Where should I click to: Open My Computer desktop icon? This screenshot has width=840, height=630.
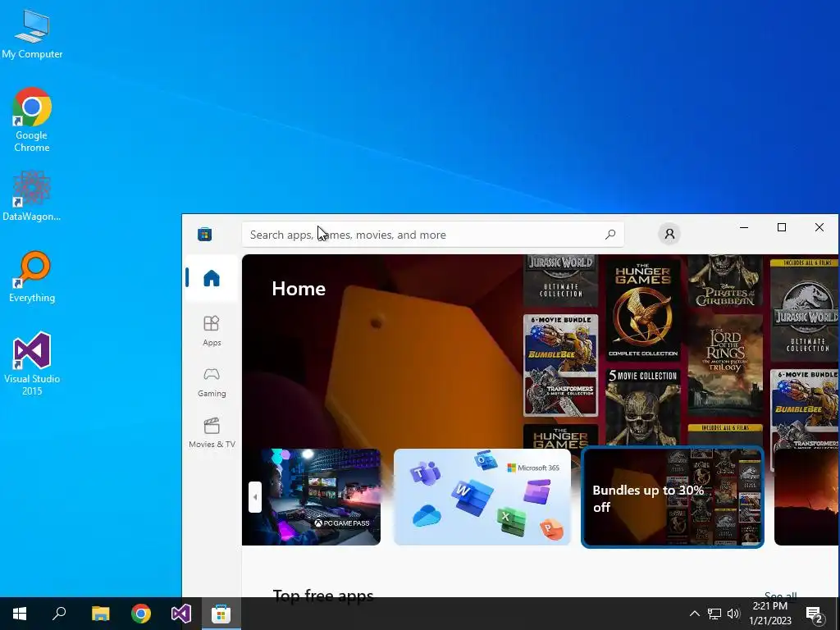[32, 34]
